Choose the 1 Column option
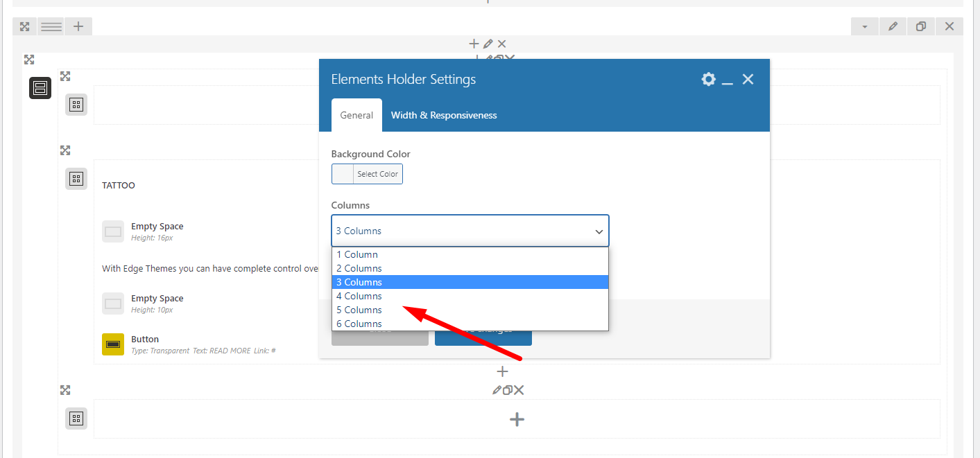 click(x=470, y=254)
